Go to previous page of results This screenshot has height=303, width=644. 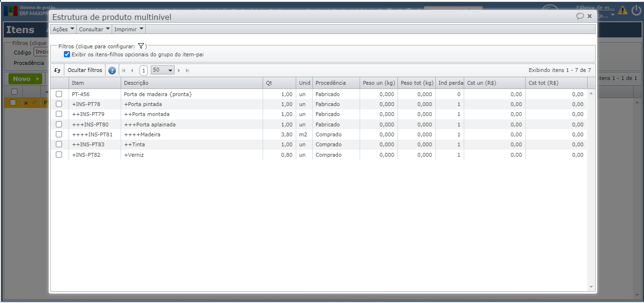(x=132, y=71)
